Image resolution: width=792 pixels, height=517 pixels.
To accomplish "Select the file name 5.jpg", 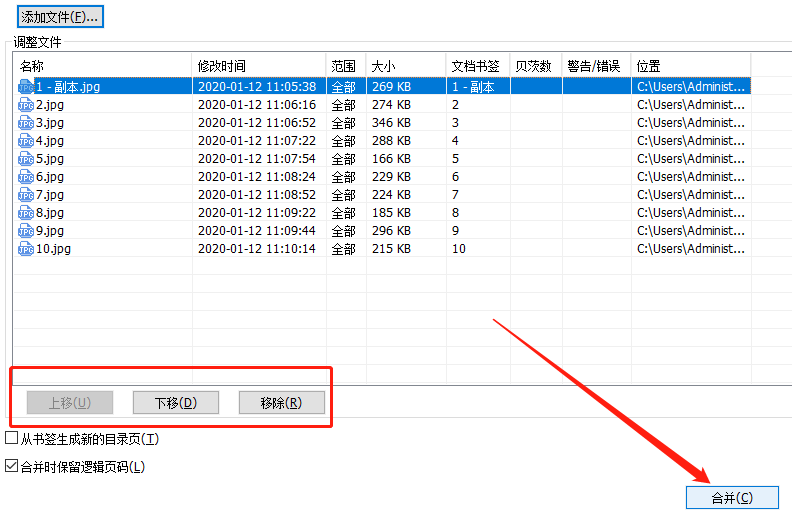I will click(50, 159).
